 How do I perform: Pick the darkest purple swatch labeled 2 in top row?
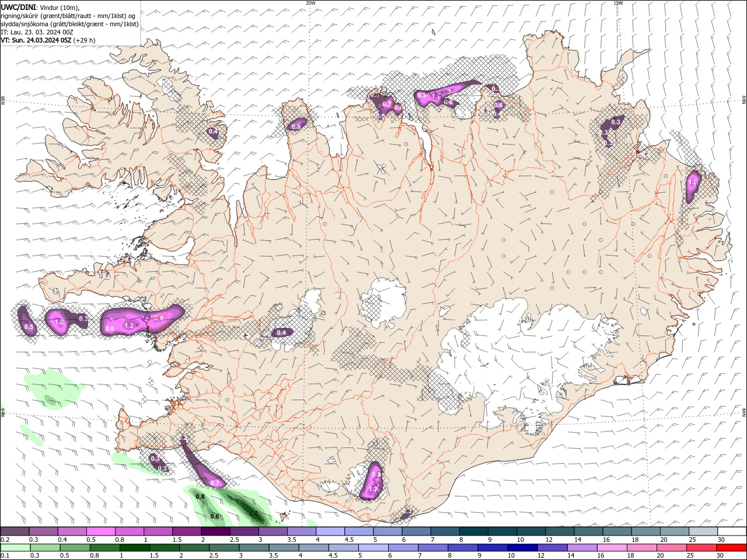pos(215,531)
